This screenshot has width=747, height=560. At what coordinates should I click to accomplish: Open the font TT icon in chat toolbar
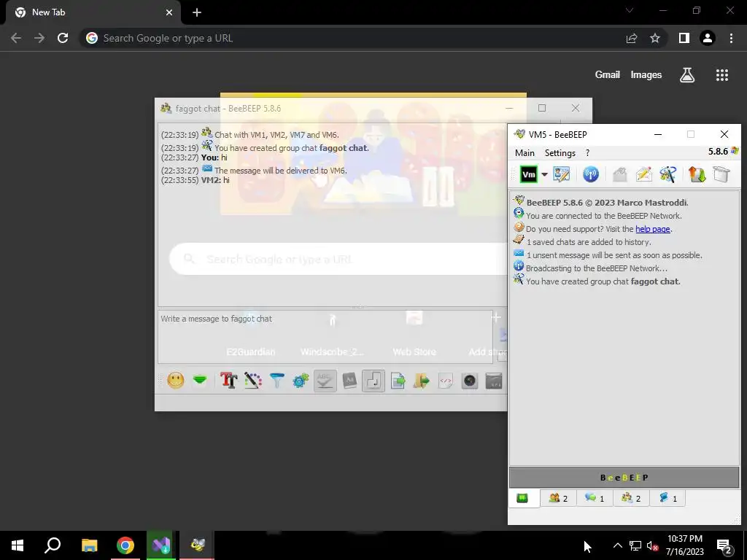(x=228, y=381)
